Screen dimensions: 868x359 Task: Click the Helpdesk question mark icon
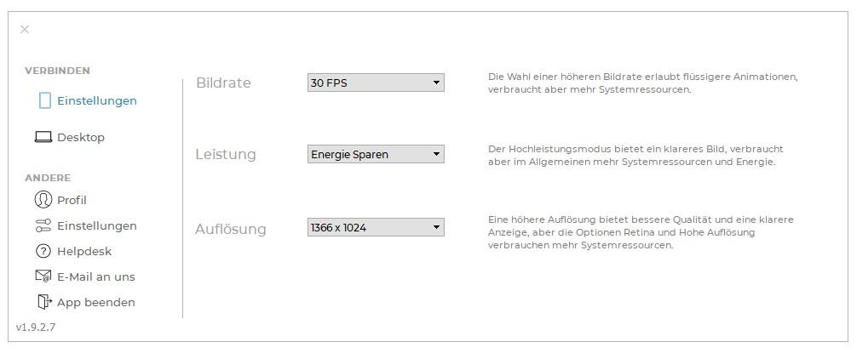point(43,251)
